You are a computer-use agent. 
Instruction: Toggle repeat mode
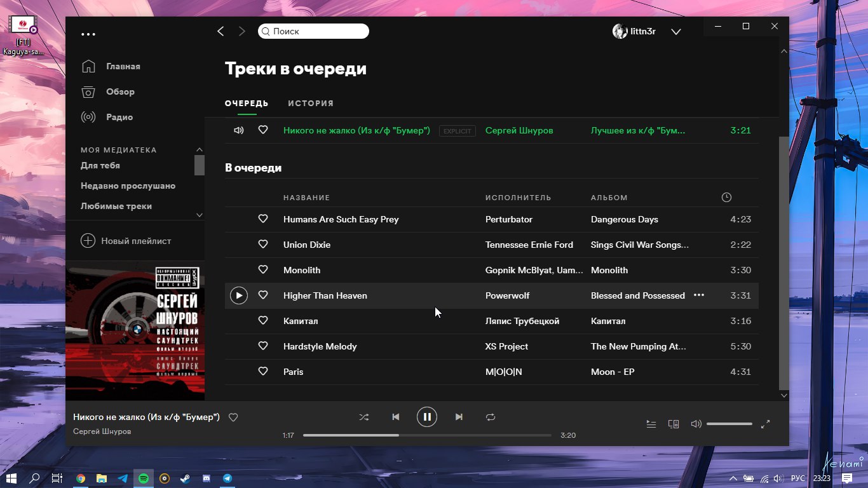[x=491, y=417]
